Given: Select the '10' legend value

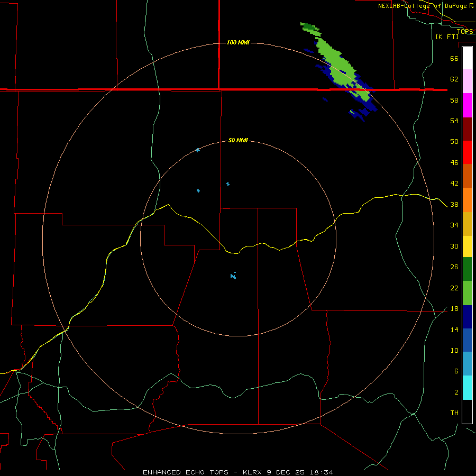Looking at the screenshot, I should pos(454,351).
